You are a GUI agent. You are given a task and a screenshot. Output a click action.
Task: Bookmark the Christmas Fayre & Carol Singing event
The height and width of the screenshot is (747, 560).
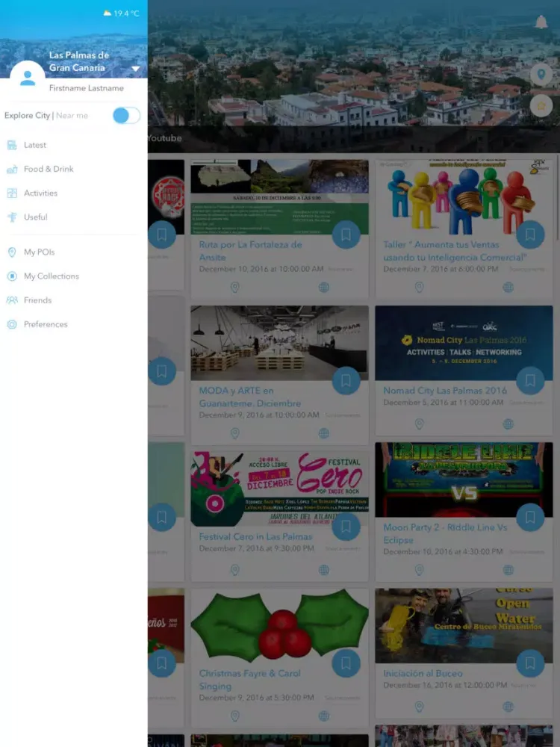[346, 663]
